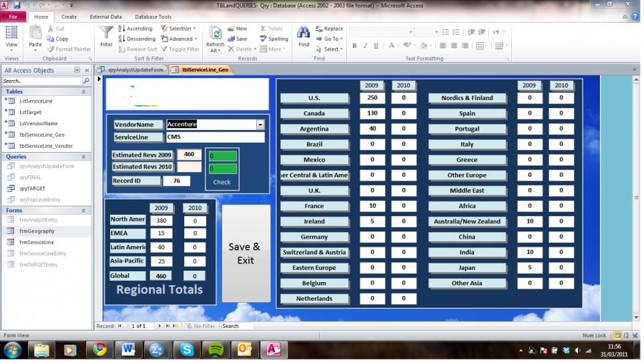Collapse the Forms group
Viewport: 644px width, 362px height.
click(x=84, y=210)
